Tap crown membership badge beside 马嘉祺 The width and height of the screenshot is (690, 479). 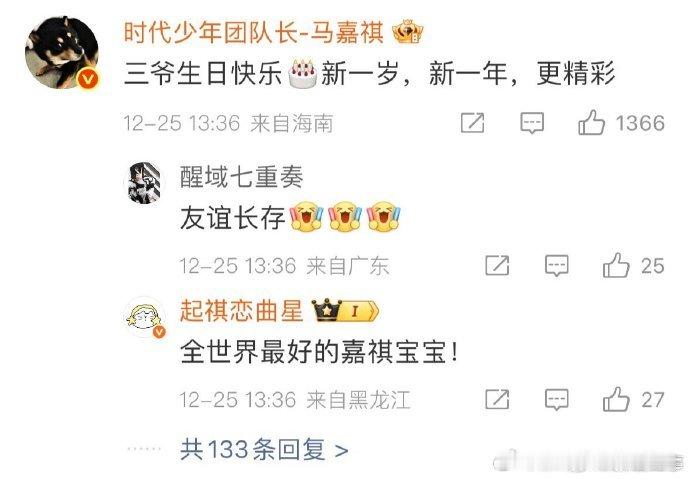[x=407, y=32]
